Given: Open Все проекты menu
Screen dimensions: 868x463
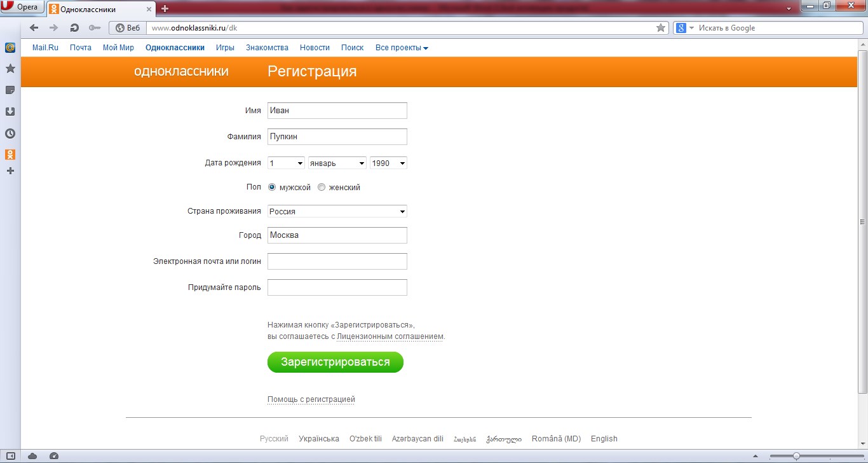Looking at the screenshot, I should [x=402, y=48].
